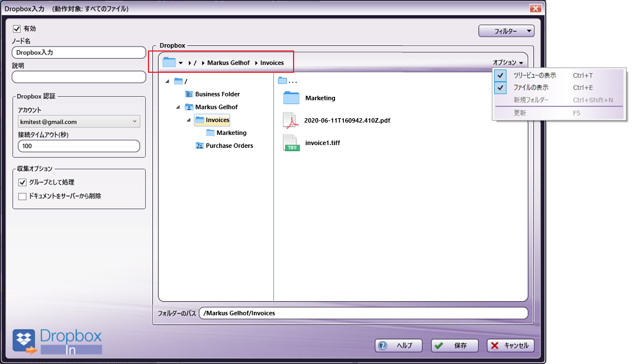Collapse the Markus Gelhof tree node
The image size is (632, 364).
[x=178, y=107]
